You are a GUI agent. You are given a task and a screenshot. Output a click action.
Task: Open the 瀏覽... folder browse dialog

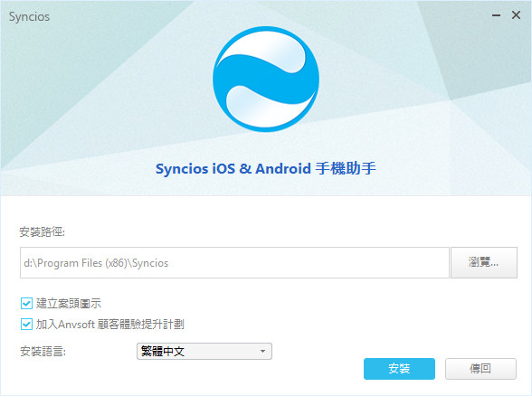[x=484, y=263]
